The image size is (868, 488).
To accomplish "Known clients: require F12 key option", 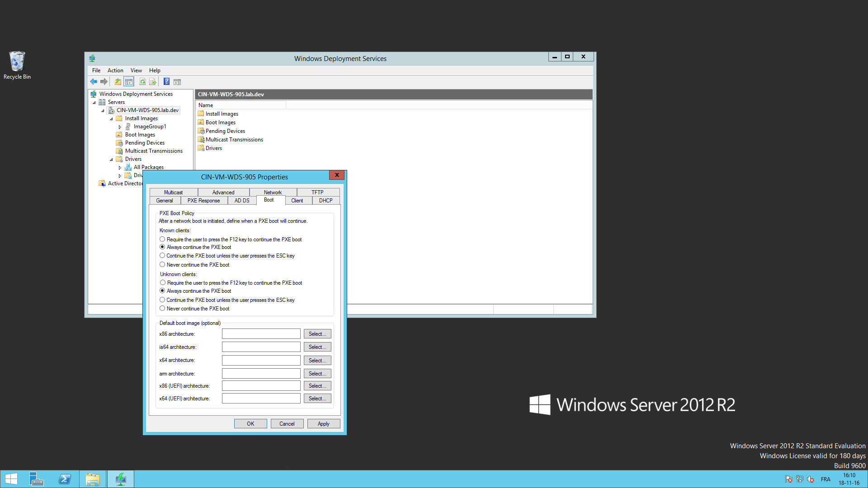I will (162, 239).
